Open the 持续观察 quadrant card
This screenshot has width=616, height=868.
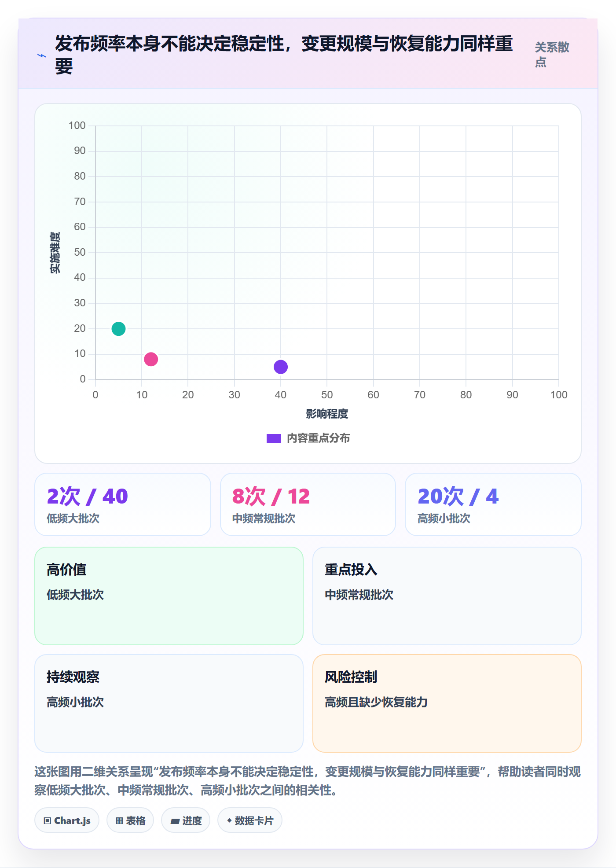point(169,703)
